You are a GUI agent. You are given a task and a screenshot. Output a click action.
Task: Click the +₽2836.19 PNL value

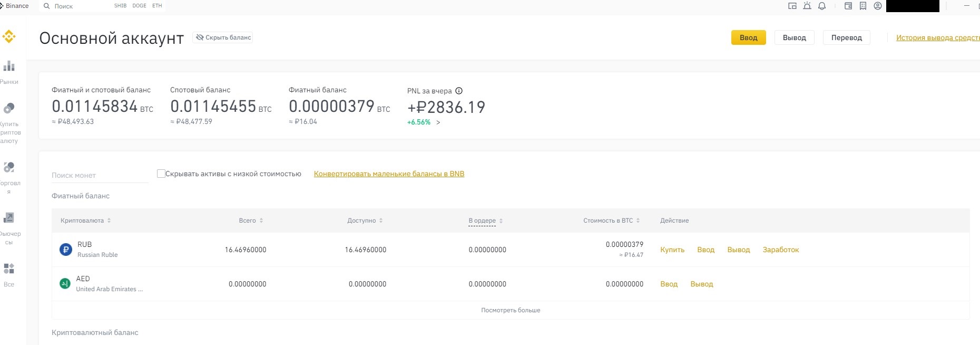(x=446, y=108)
